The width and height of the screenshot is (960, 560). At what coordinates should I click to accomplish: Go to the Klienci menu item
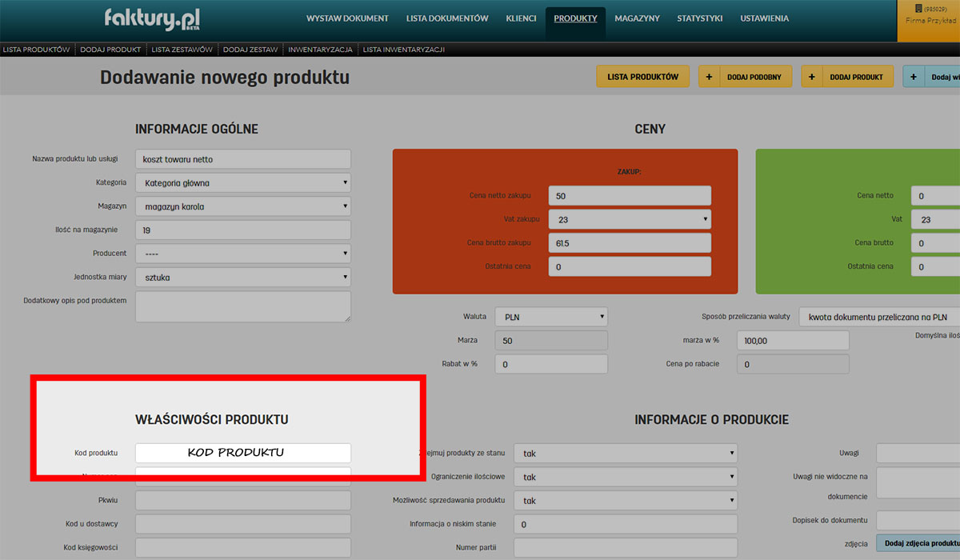coord(521,18)
